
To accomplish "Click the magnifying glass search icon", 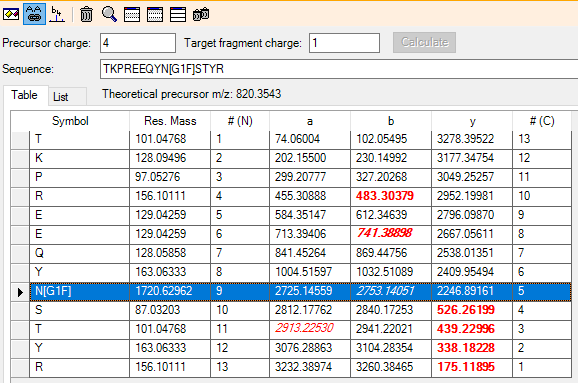I will click(109, 14).
